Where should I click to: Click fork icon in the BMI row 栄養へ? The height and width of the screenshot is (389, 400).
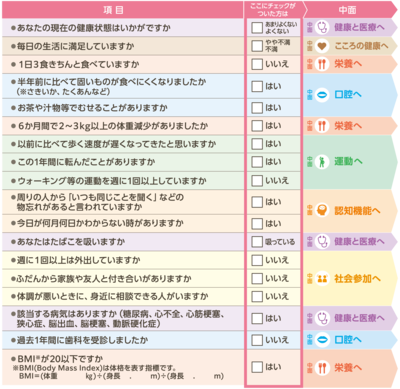pos(322,368)
